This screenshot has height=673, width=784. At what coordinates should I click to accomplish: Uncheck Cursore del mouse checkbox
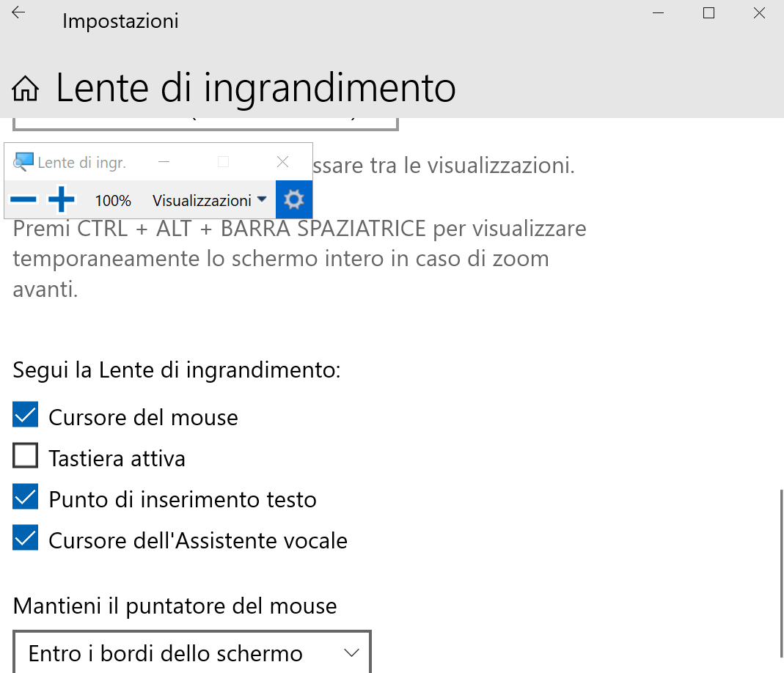[x=25, y=415]
